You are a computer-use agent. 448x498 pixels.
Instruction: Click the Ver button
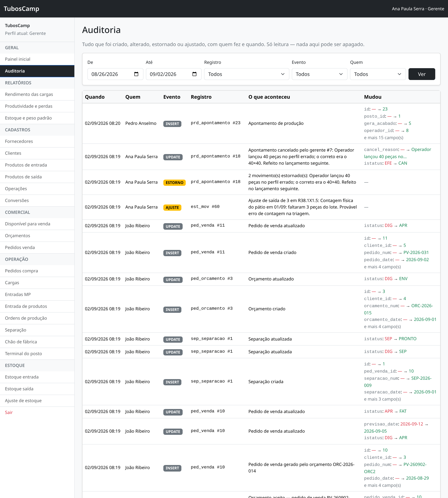click(x=422, y=74)
